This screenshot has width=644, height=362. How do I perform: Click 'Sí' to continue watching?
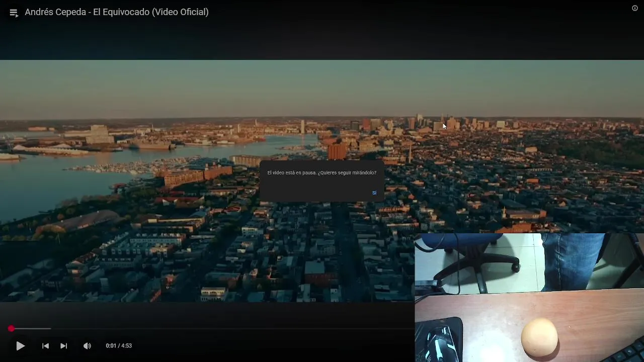pyautogui.click(x=374, y=193)
